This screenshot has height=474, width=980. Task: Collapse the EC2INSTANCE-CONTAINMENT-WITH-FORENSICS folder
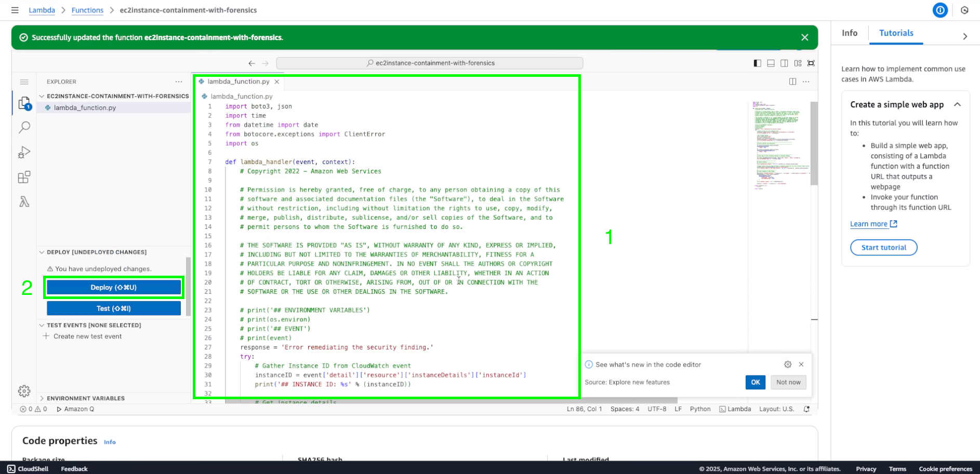114,96
